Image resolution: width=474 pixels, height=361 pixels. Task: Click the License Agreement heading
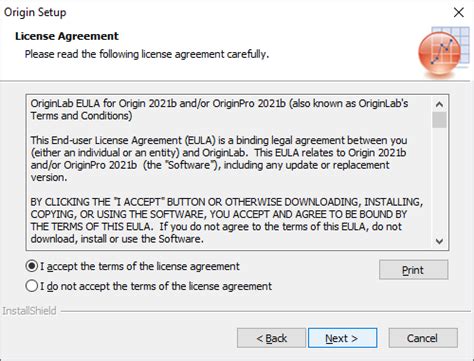pos(67,36)
